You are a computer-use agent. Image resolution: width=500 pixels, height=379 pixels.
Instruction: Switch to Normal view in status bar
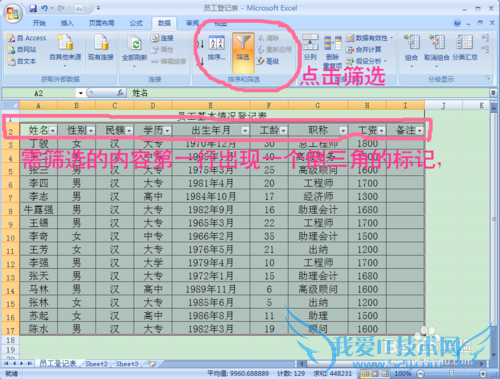365,374
